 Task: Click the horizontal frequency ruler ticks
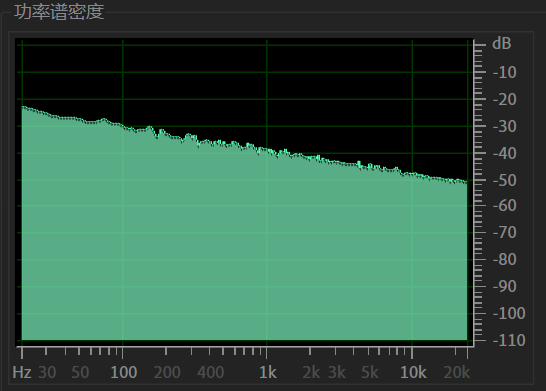(x=244, y=352)
